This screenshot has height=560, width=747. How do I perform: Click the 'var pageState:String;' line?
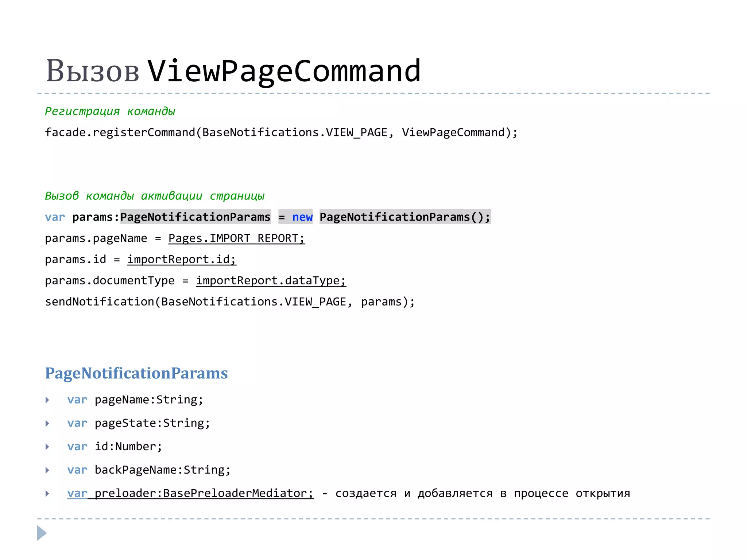(139, 423)
